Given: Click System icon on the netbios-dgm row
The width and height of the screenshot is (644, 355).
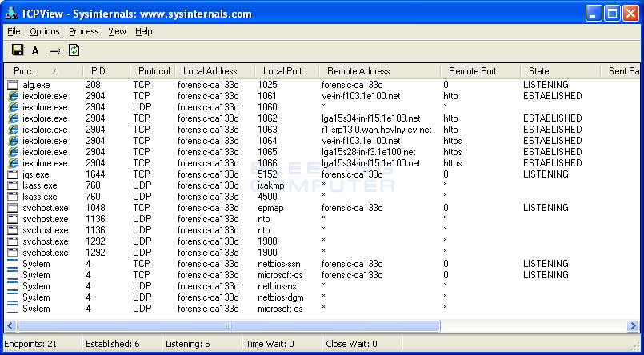Looking at the screenshot, I should click(13, 297).
